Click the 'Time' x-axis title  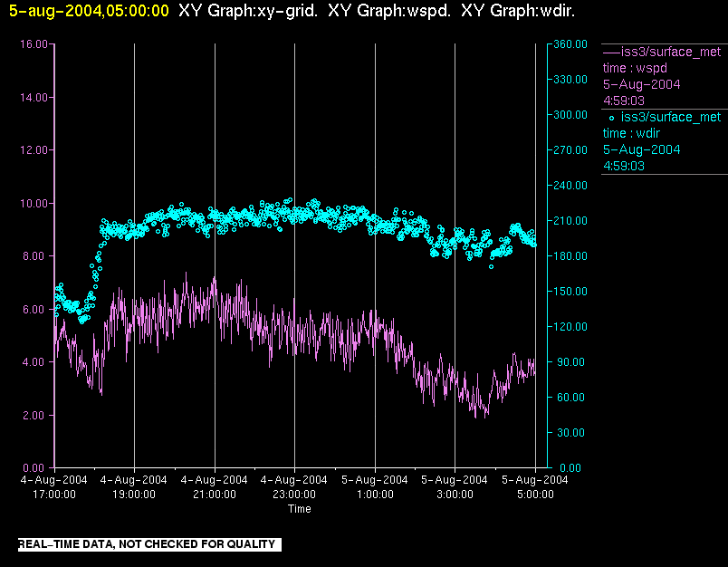pos(300,509)
